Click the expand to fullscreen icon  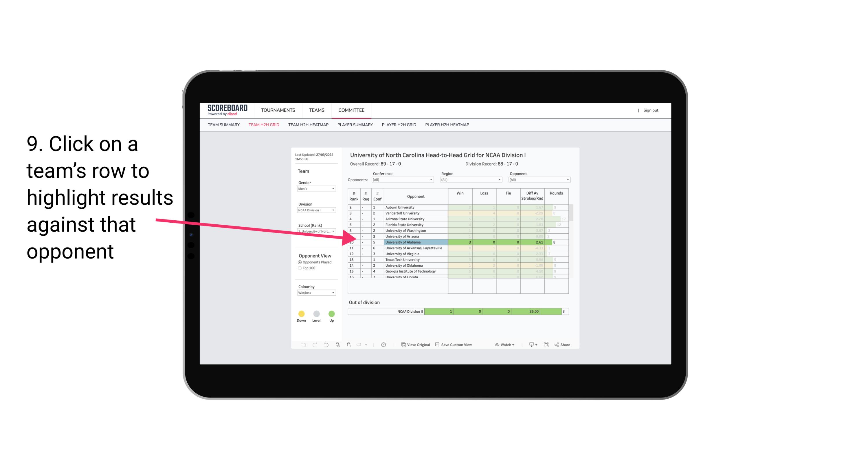546,345
